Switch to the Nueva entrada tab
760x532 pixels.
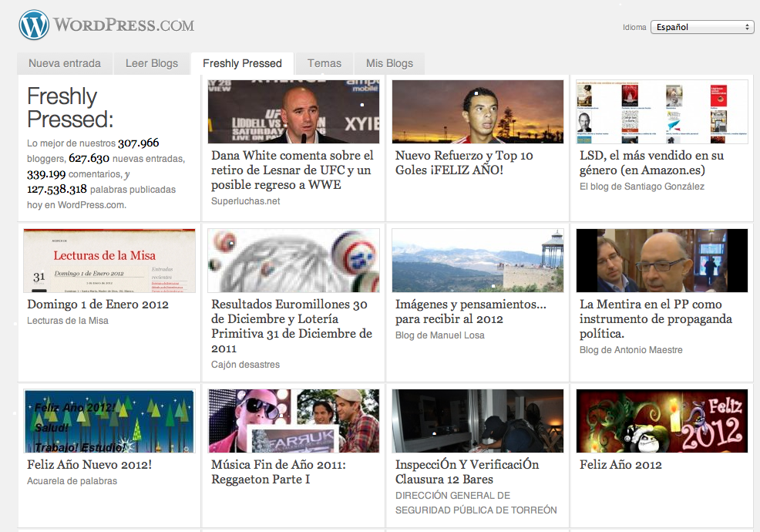[x=65, y=63]
